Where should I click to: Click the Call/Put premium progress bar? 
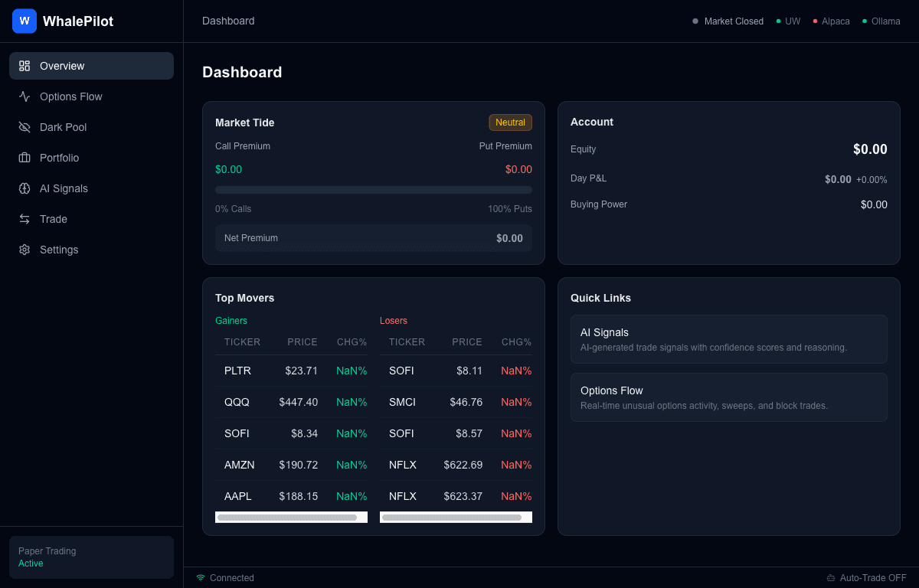[x=373, y=190]
